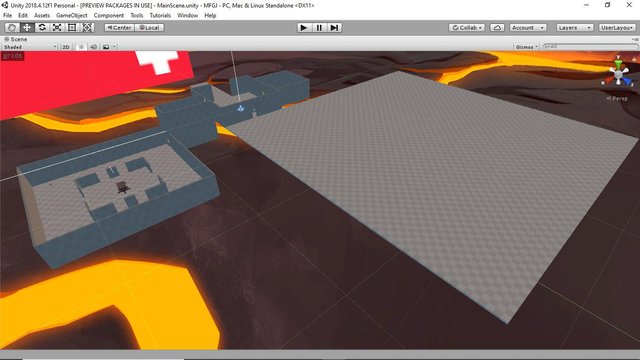Step forward one frame
640x360 pixels.
(334, 27)
